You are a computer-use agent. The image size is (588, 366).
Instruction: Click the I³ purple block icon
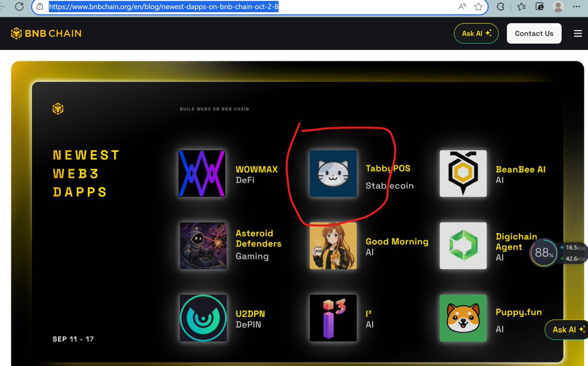[333, 318]
